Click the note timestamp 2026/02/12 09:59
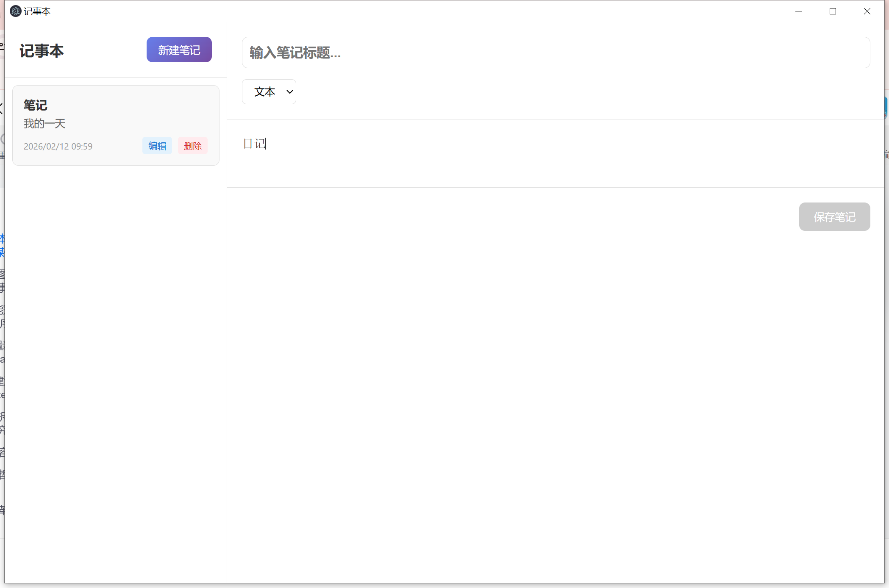This screenshot has height=588, width=889. click(58, 147)
